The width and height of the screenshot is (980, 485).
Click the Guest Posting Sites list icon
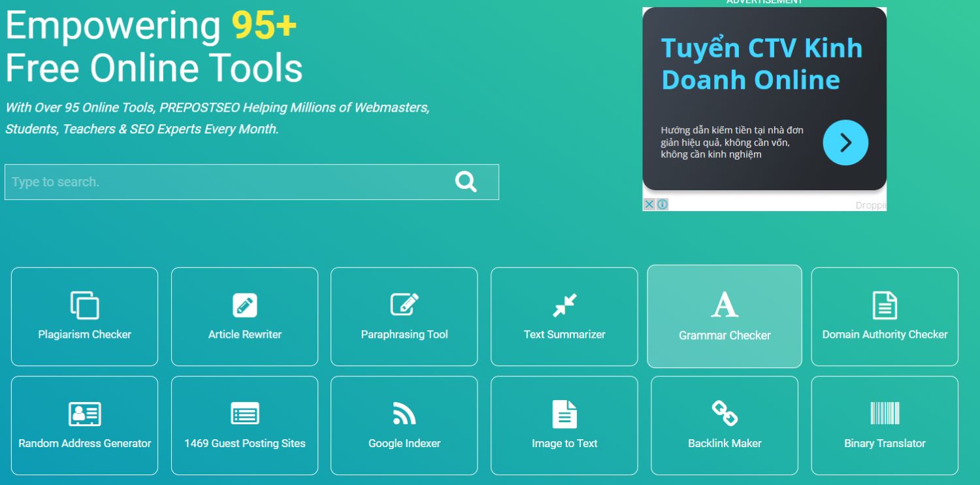pos(244,414)
